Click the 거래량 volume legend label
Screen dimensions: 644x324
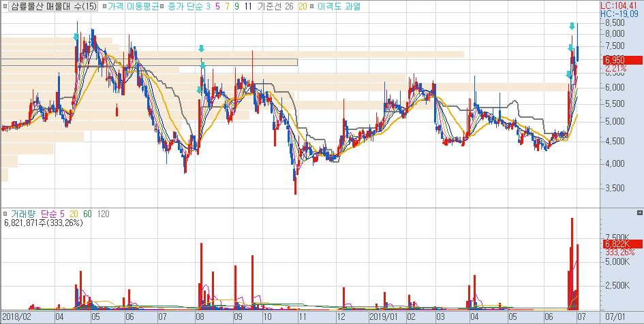23,214
